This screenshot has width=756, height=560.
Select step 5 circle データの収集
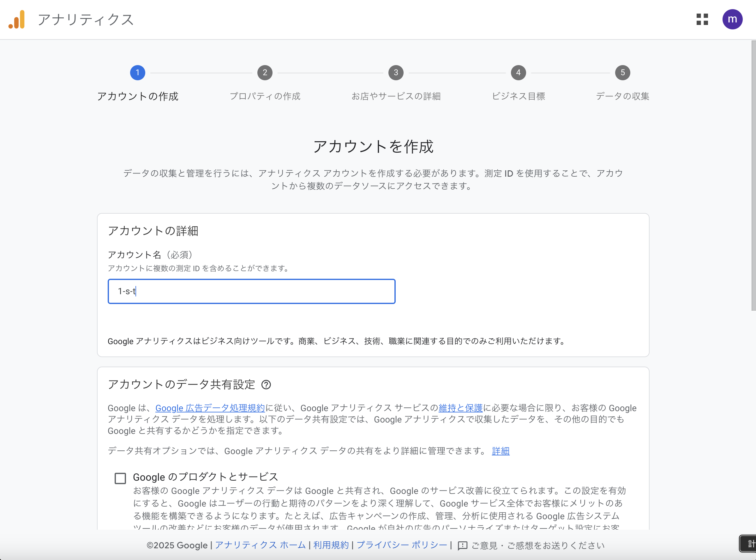tap(622, 73)
